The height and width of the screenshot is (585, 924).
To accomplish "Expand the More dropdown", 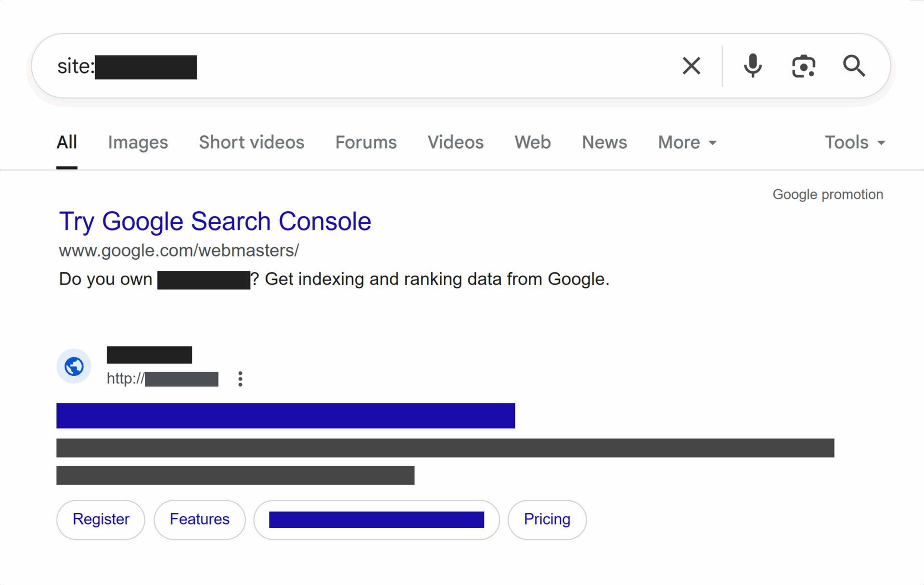I will pyautogui.click(x=688, y=142).
